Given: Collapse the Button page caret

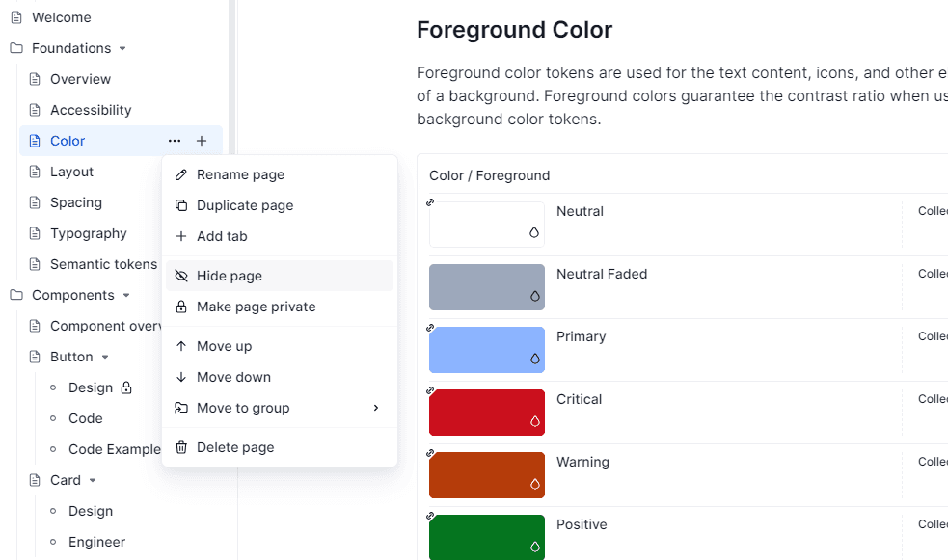Looking at the screenshot, I should [105, 357].
